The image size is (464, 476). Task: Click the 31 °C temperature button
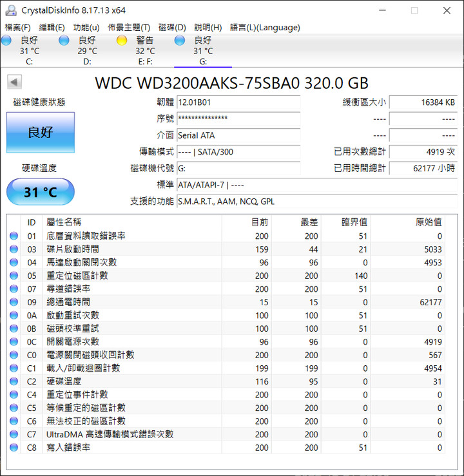pos(41,192)
